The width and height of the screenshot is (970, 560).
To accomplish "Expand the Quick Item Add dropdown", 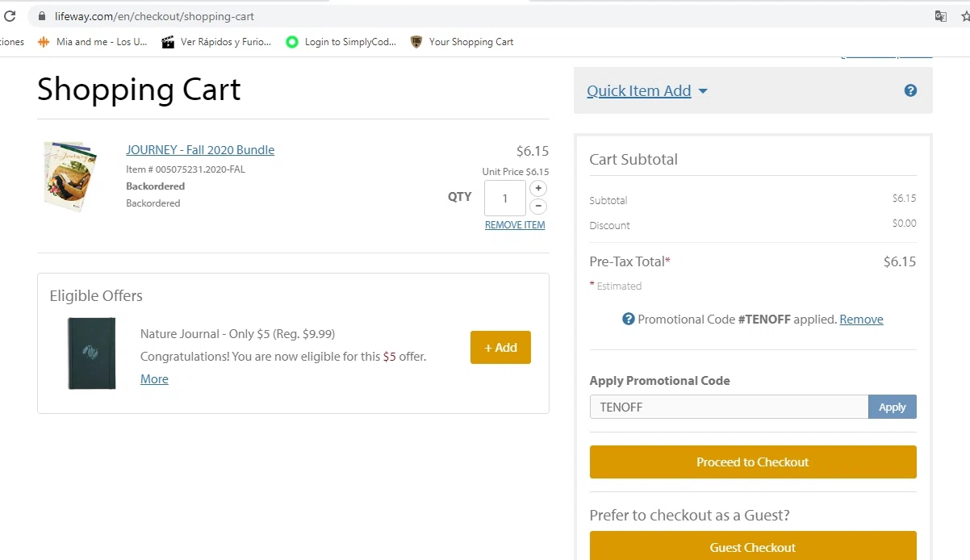I will click(x=647, y=91).
